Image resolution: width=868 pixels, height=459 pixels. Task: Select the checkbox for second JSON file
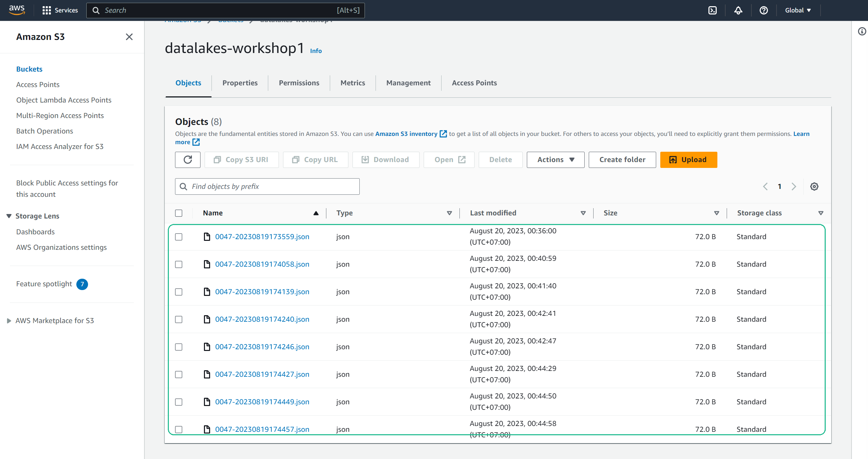(179, 264)
